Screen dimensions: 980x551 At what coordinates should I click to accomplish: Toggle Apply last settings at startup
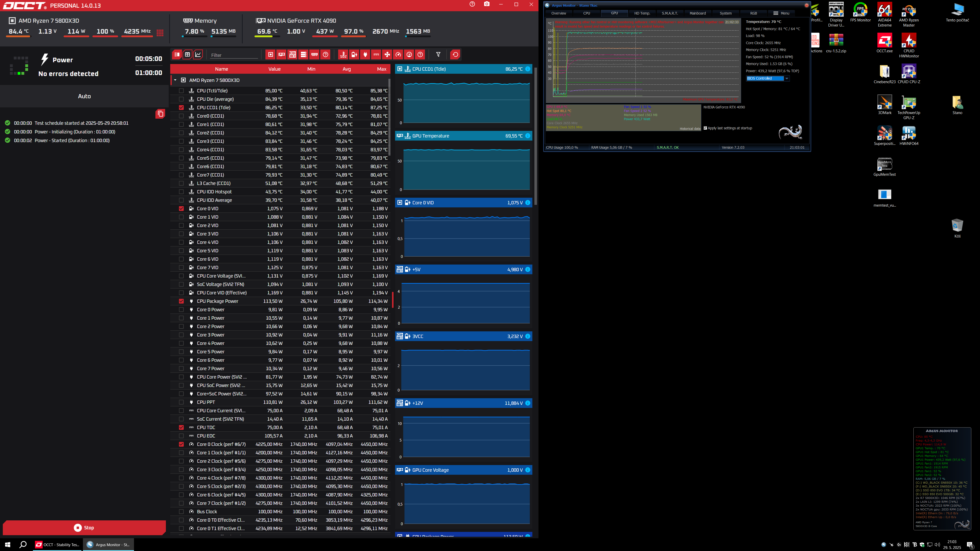point(705,128)
